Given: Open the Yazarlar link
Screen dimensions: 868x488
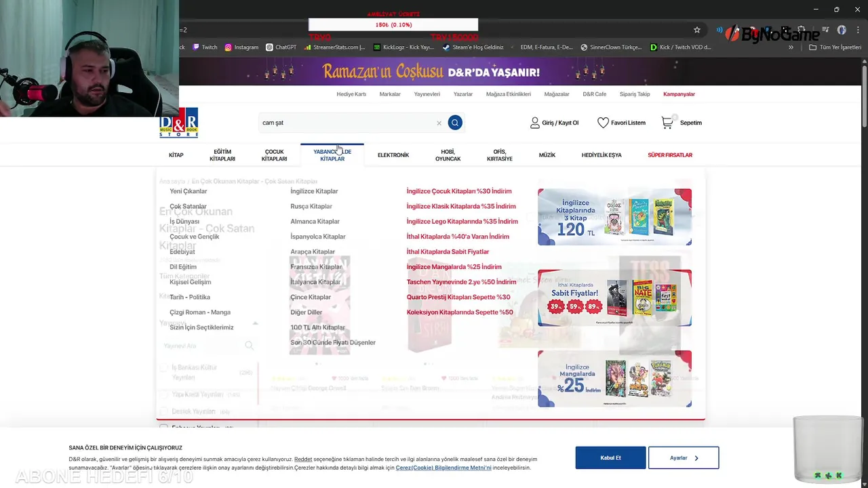Looking at the screenshot, I should (x=463, y=94).
